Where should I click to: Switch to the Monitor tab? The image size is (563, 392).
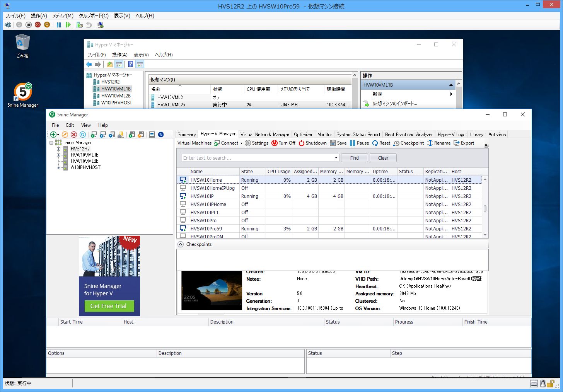coord(324,135)
